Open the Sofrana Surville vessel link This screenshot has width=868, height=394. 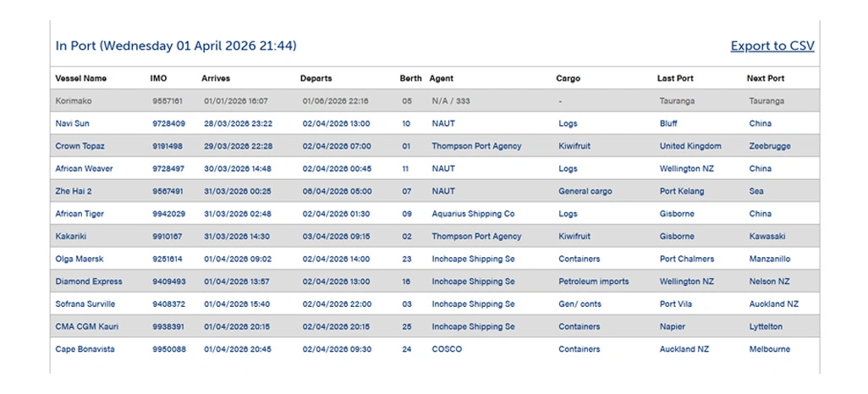coord(85,304)
